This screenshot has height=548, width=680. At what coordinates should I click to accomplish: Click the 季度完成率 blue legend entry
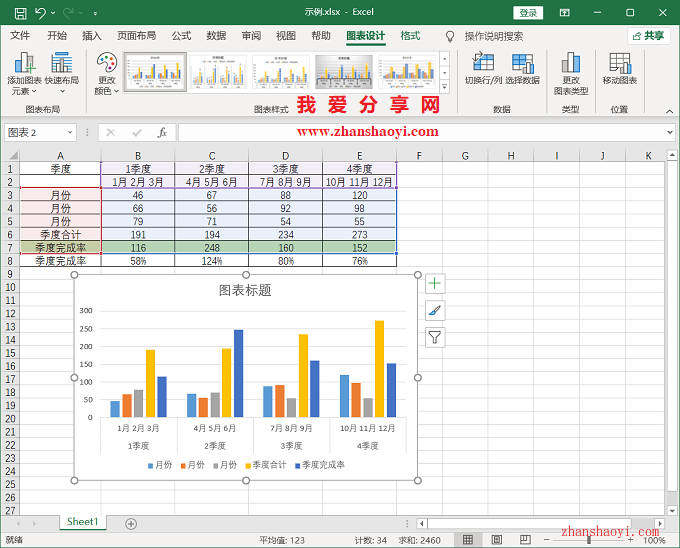(x=320, y=465)
